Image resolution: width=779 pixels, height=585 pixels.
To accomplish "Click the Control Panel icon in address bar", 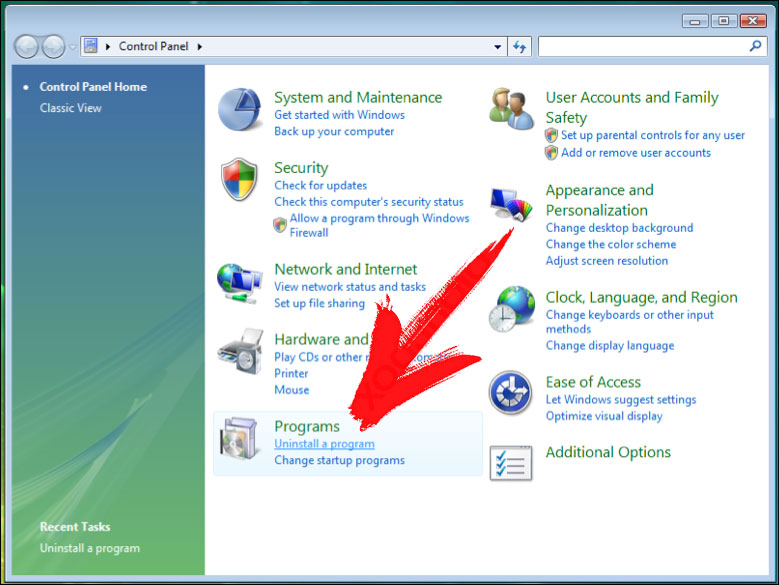I will 91,46.
